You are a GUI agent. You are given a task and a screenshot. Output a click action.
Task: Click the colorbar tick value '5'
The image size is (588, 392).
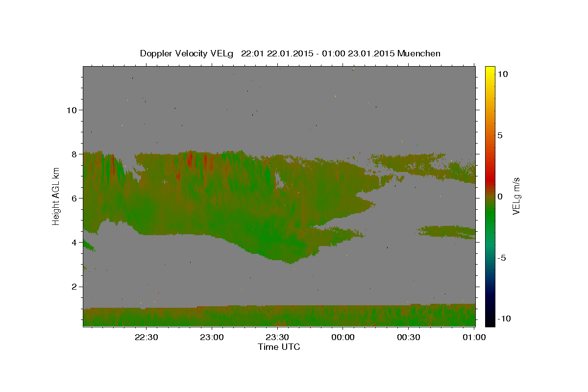pyautogui.click(x=500, y=135)
